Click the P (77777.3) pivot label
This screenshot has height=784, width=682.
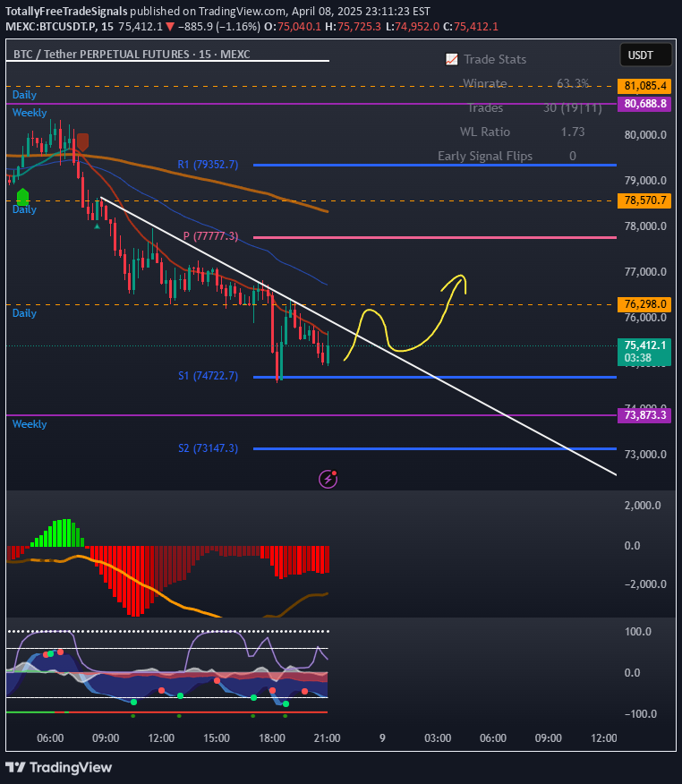point(210,236)
